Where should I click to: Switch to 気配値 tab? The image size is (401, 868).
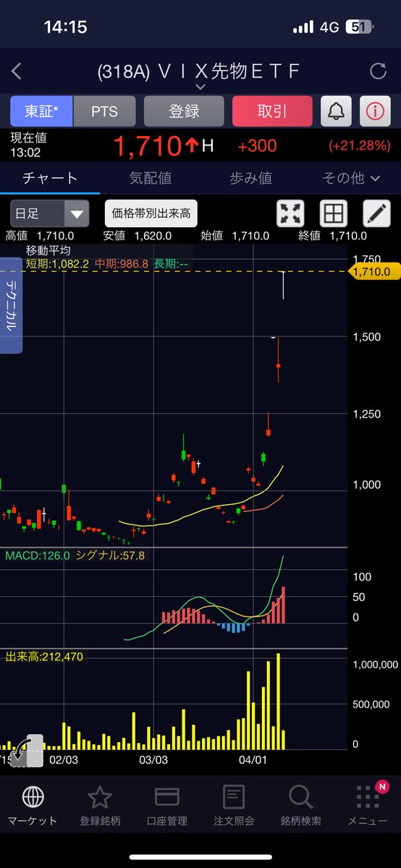(151, 177)
